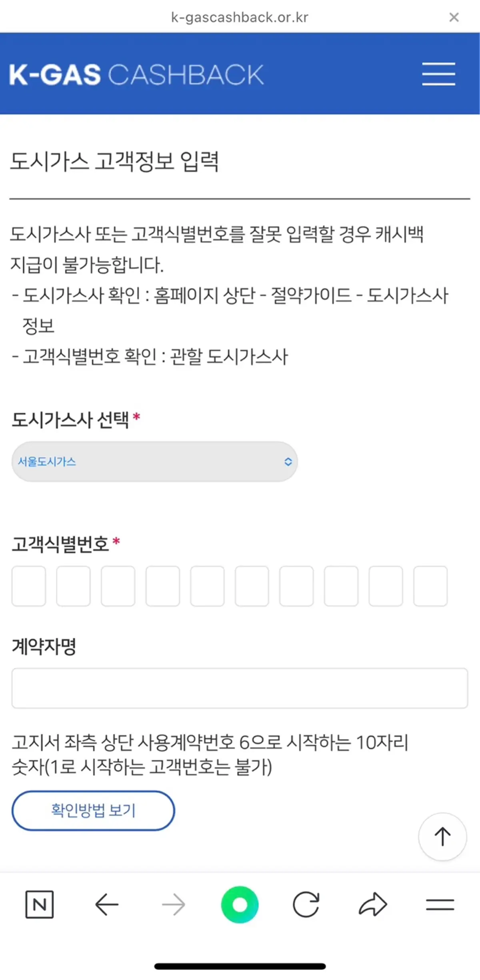Viewport: 480px width, 980px height.
Task: Open the hamburger menu on the blue header
Action: tap(438, 74)
